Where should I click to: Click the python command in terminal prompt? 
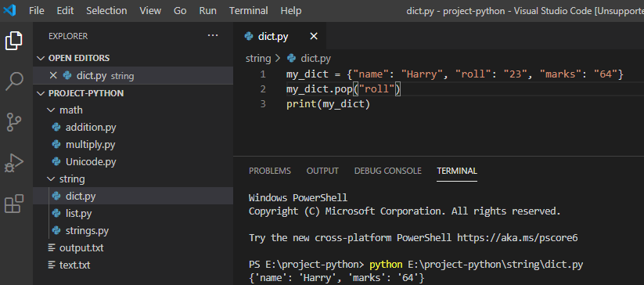click(386, 264)
